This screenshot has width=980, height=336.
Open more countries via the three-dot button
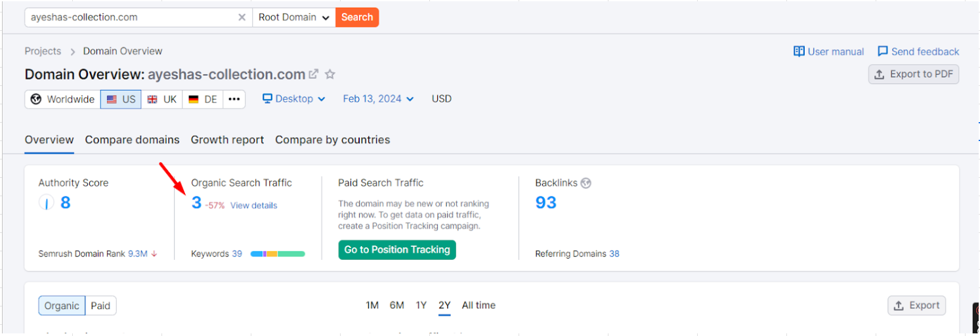pos(234,99)
